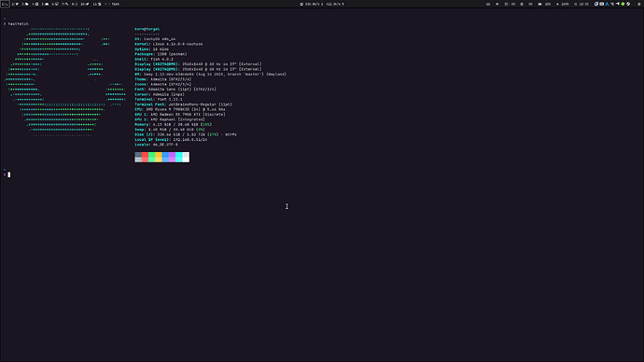Click the red color block in fastfetch palette
644x362 pixels.
145,157
